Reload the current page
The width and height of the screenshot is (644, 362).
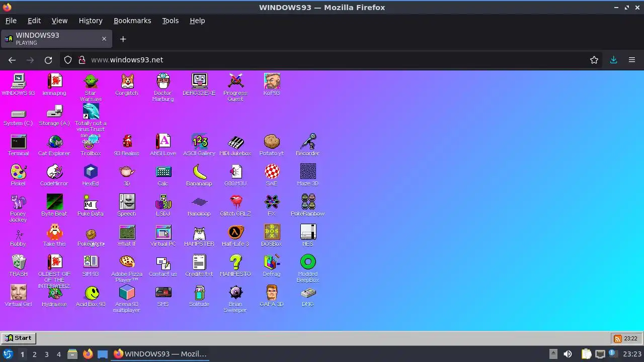click(48, 60)
